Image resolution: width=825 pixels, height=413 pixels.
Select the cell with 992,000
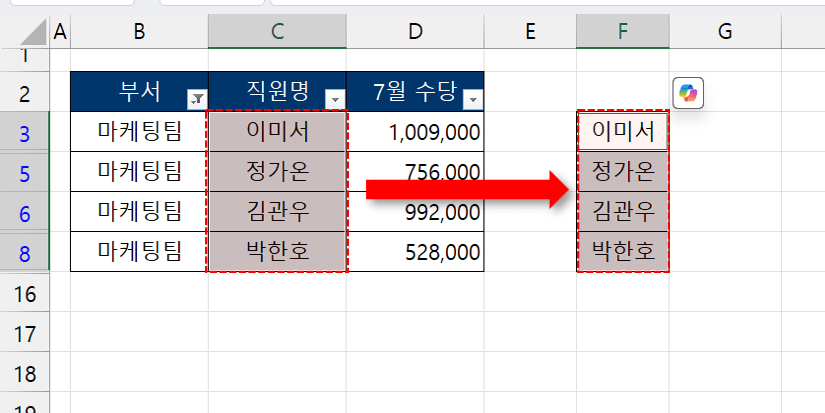pyautogui.click(x=415, y=211)
